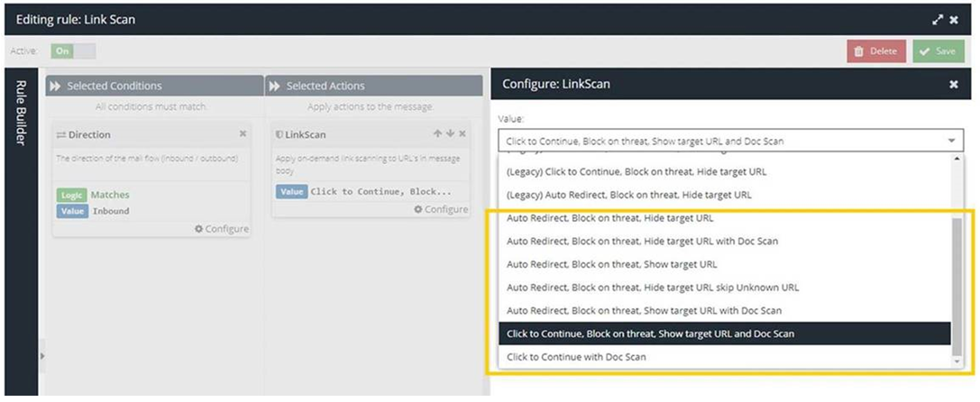The image size is (980, 402).
Task: Click the Selected Actions header arrows
Action: pos(275,87)
